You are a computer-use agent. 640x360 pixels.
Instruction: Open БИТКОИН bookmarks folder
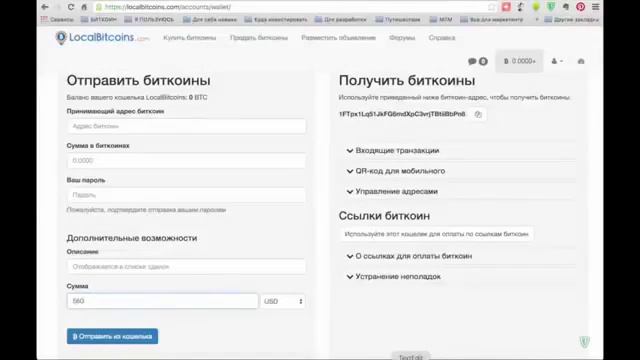(99, 19)
